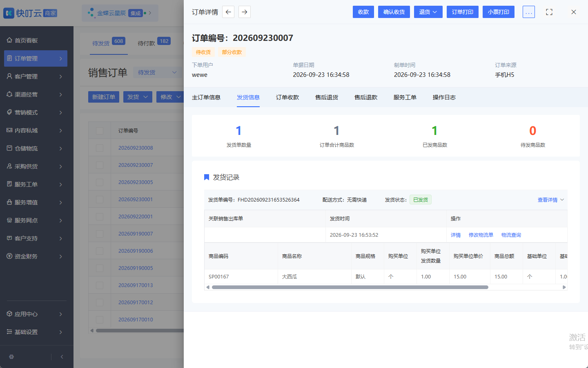Collapse the sidebar with the arrow icon
Screen dimensions: 588x368
(x=62, y=357)
